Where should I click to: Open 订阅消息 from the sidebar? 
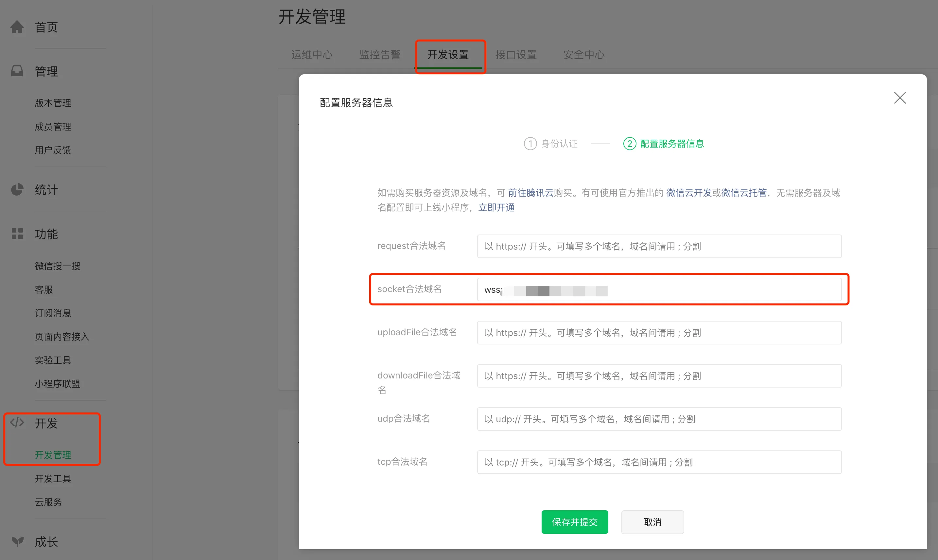53,313
